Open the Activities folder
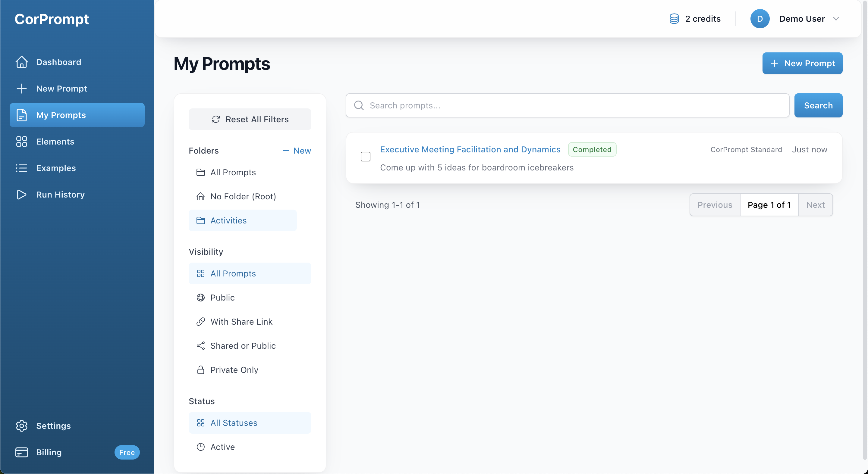Image resolution: width=868 pixels, height=474 pixels. 228,220
